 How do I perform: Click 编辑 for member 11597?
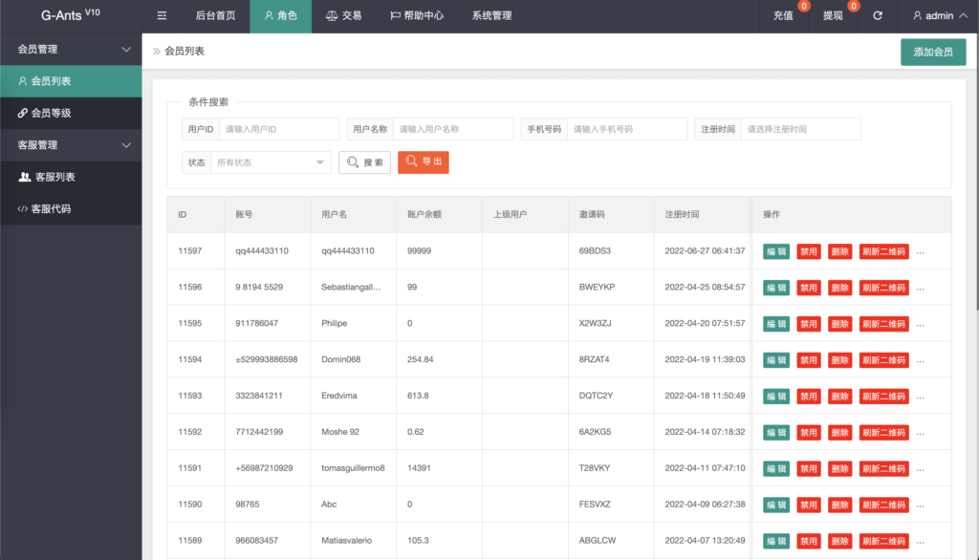(776, 251)
